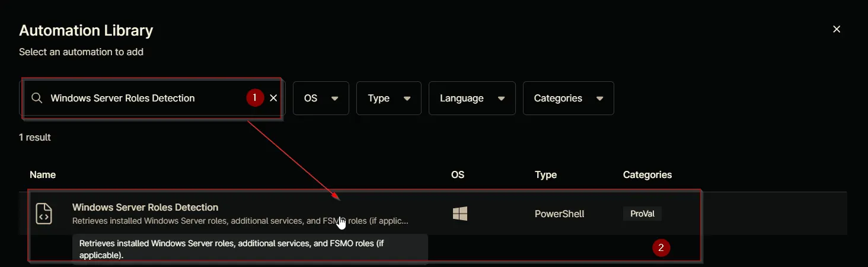Expand the Language filter dropdown
The width and height of the screenshot is (868, 267).
click(472, 98)
